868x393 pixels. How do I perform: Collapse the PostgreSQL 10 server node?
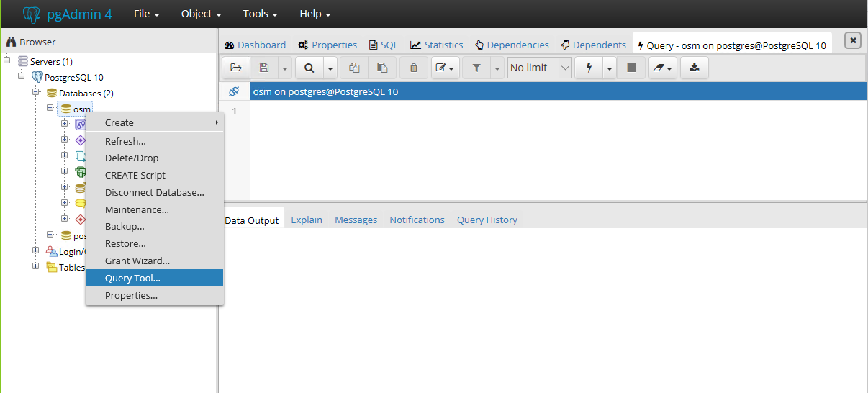pyautogui.click(x=22, y=77)
